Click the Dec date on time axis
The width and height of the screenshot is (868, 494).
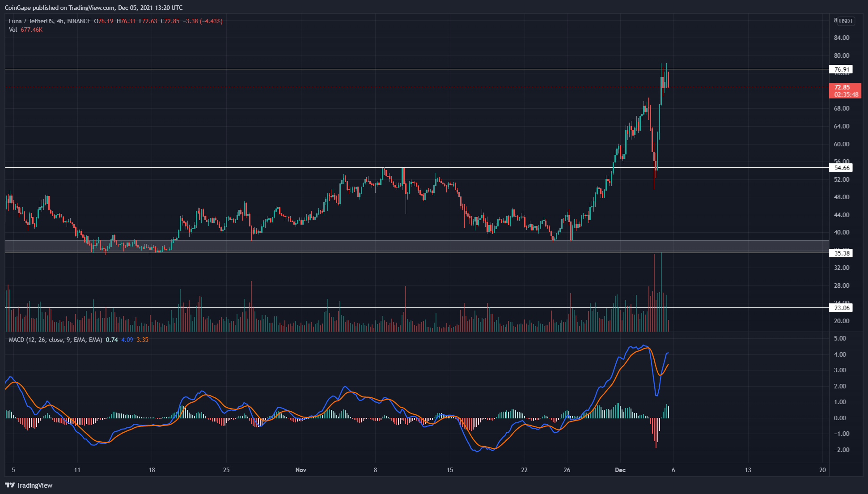[x=620, y=470]
